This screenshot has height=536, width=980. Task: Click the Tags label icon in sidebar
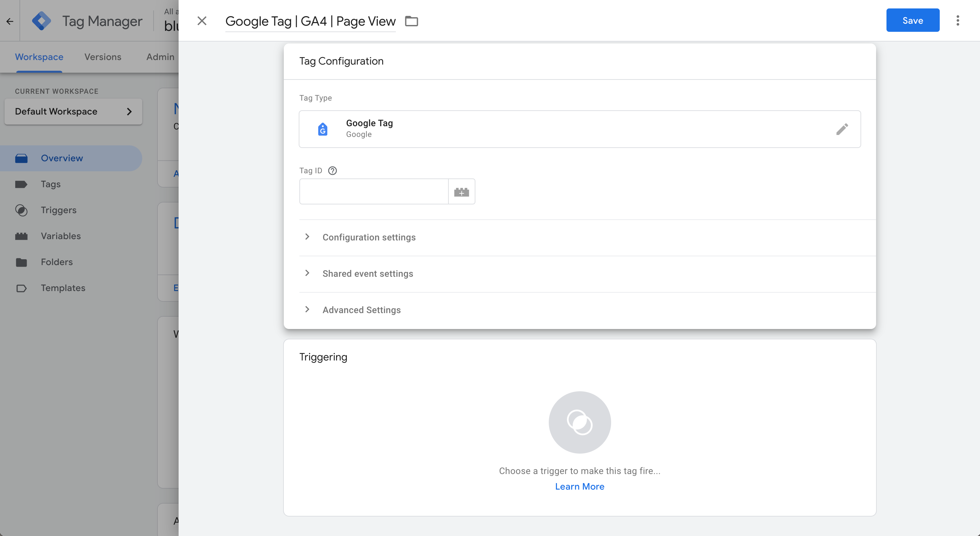pos(21,184)
